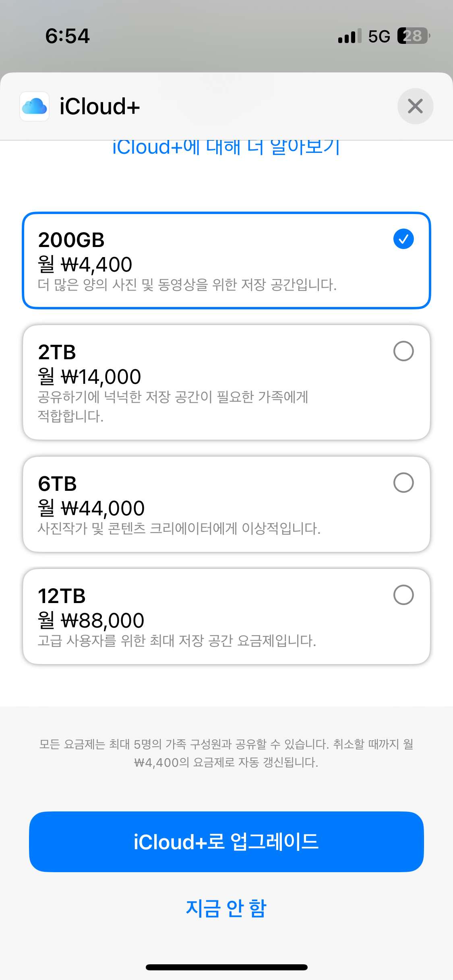
Task: Tap the 5G network indicator
Action: point(379,36)
